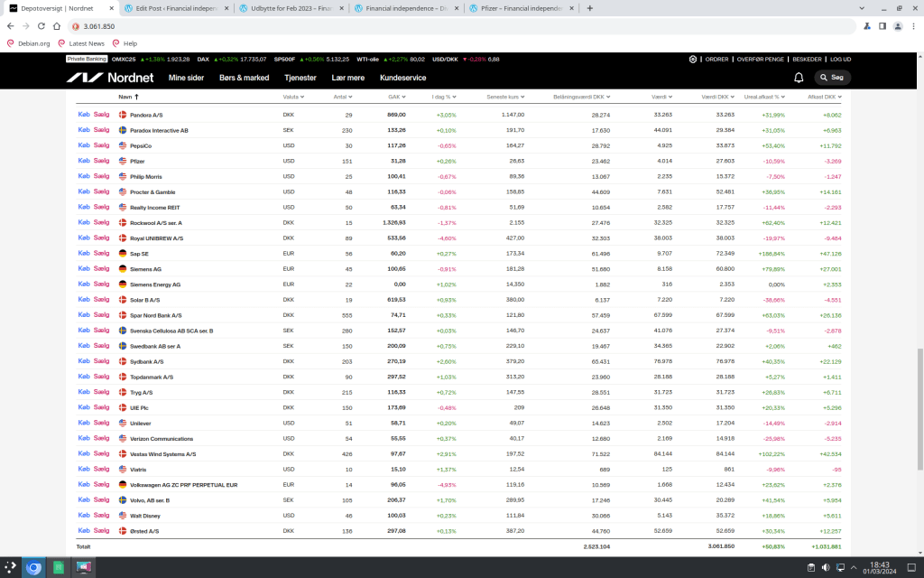924x578 pixels.
Task: Open the notifications bell icon
Action: [799, 78]
